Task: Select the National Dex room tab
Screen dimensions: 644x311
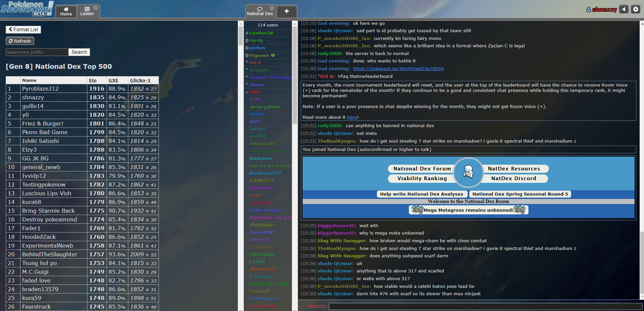Action: click(x=260, y=11)
